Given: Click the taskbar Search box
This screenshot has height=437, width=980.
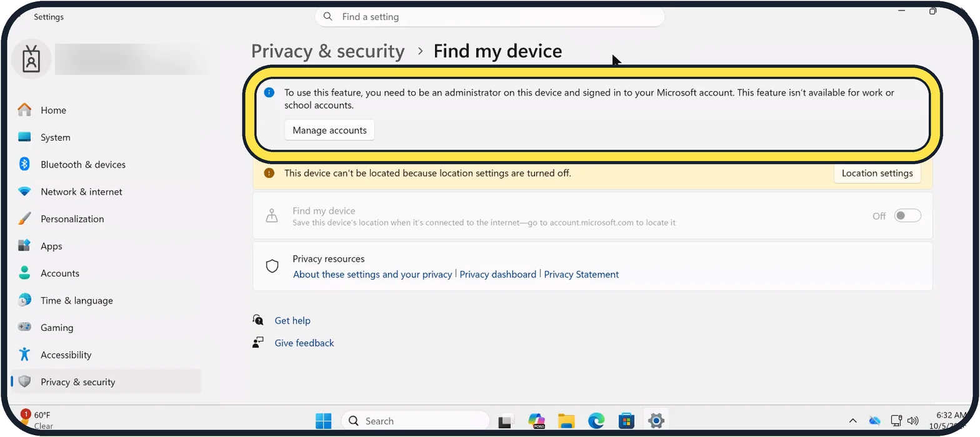Looking at the screenshot, I should click(416, 421).
